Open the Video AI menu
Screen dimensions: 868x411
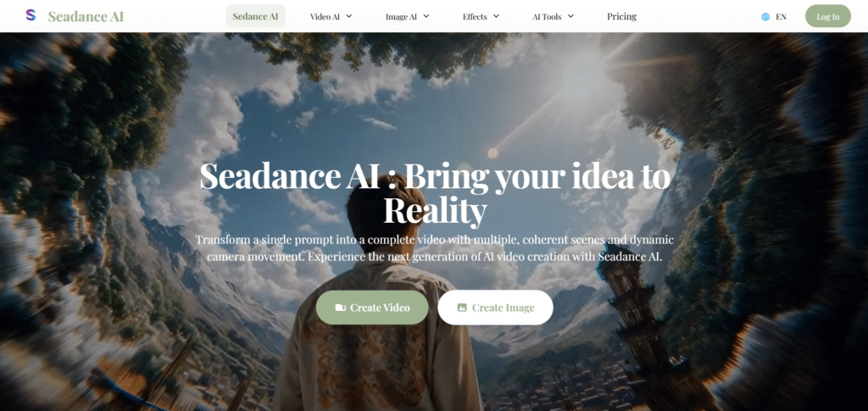pos(331,17)
